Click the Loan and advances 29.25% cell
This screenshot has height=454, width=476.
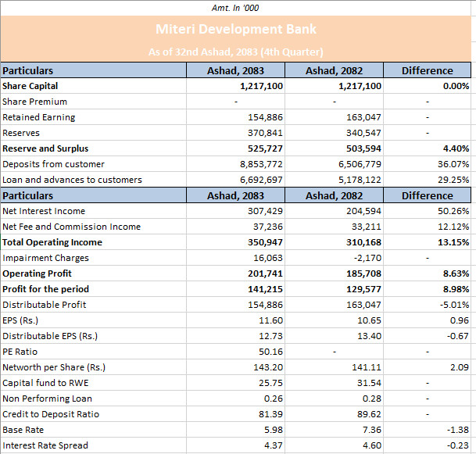coord(428,180)
